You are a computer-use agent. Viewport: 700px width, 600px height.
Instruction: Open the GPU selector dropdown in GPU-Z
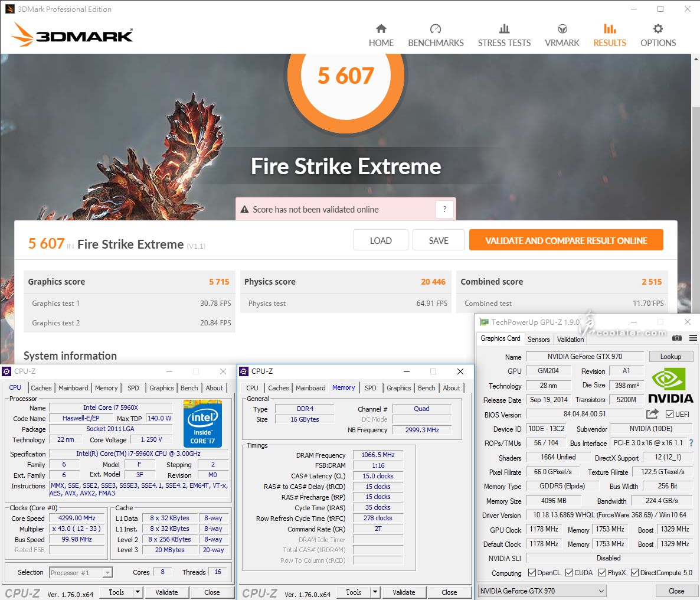coord(542,591)
